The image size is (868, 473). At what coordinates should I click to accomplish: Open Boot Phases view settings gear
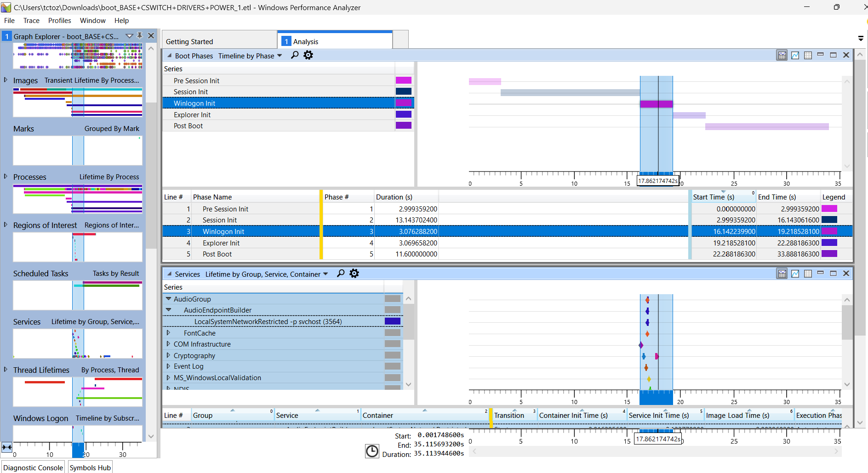pyautogui.click(x=308, y=55)
